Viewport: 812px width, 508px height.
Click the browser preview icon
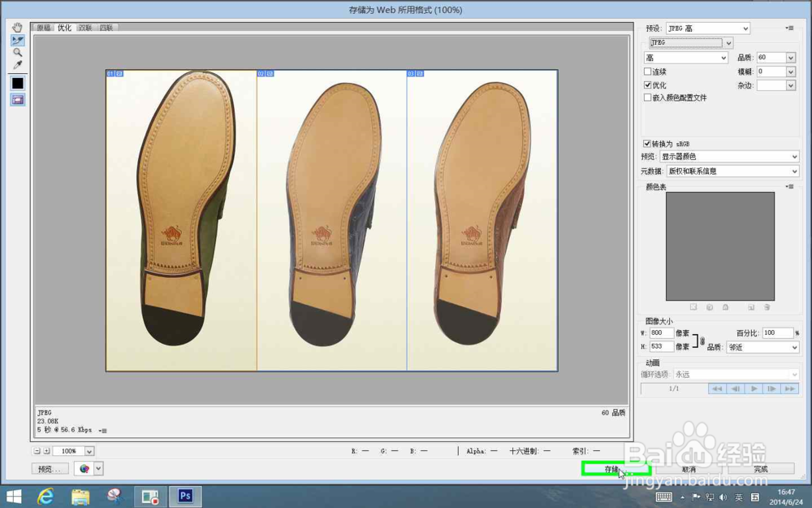84,469
